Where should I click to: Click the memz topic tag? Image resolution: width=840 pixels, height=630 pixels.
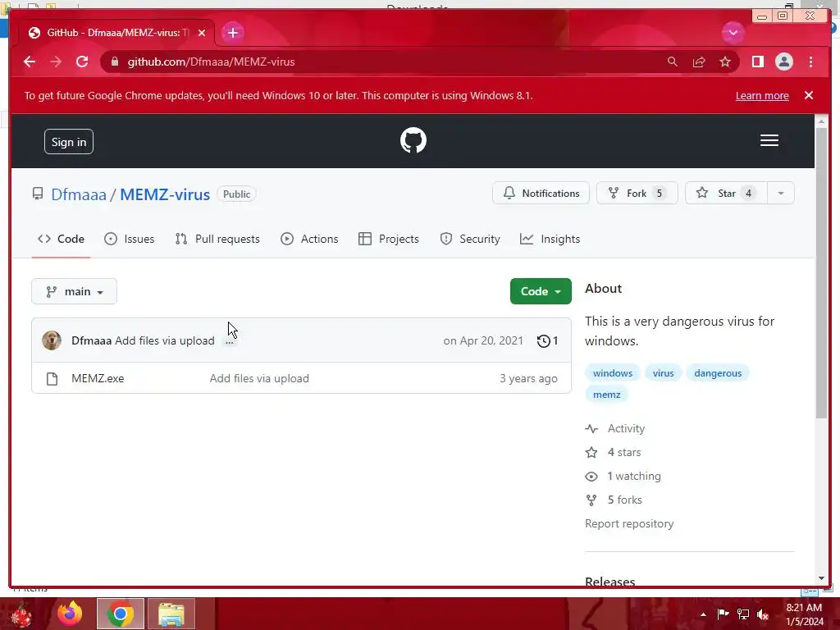(606, 395)
